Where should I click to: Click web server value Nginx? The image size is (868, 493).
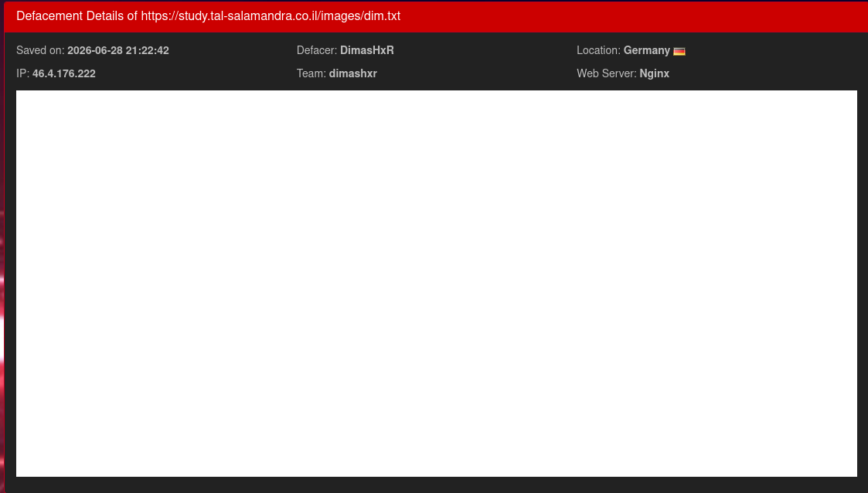655,73
